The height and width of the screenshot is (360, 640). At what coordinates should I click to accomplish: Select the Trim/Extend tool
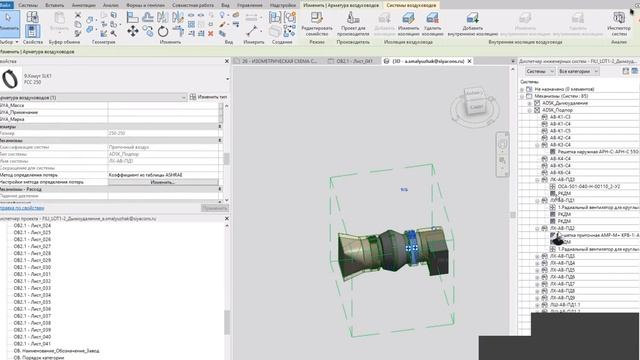pyautogui.click(x=178, y=31)
